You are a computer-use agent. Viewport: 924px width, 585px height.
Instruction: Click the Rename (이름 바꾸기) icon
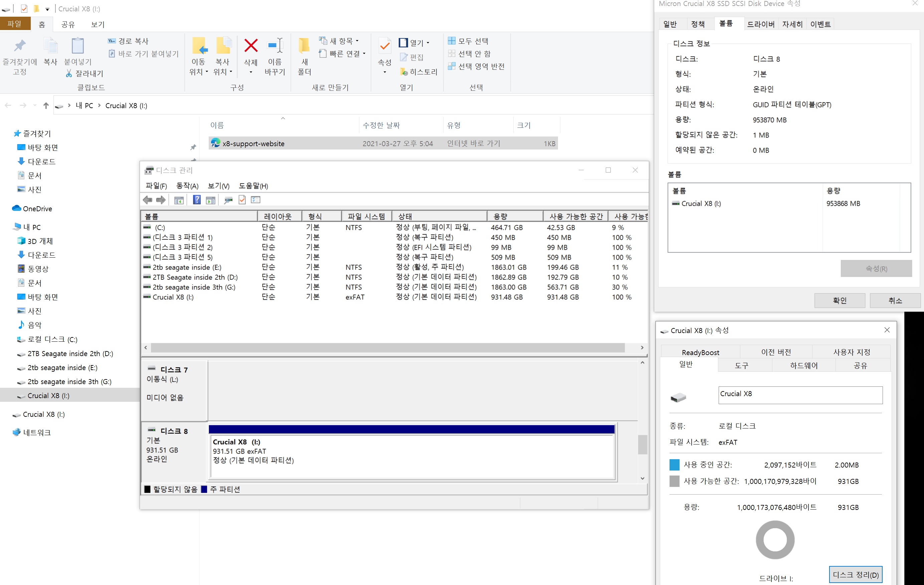(275, 46)
